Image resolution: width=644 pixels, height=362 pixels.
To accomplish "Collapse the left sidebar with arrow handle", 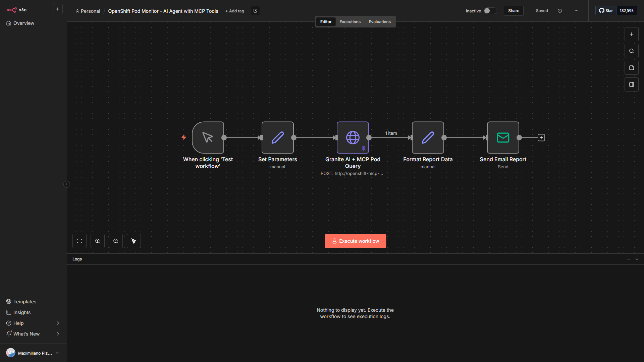I will click(x=66, y=184).
